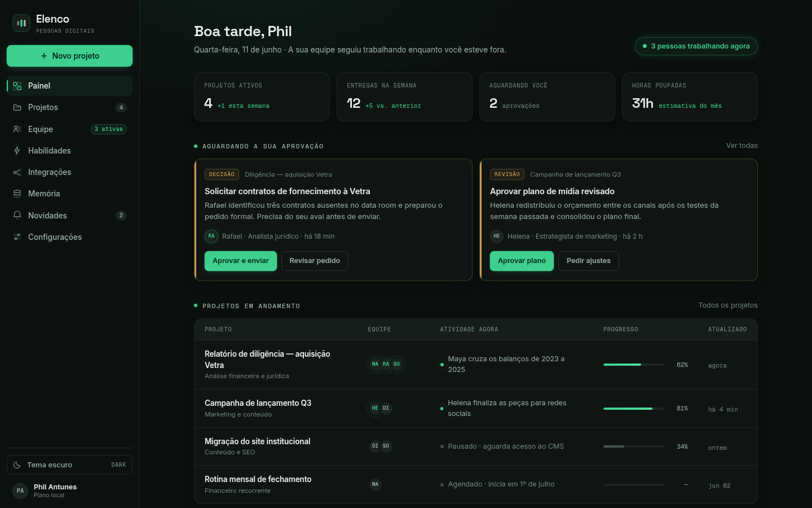The image size is (812, 508).
Task: Click the HE avatar in the Campanha row
Action: (375, 408)
